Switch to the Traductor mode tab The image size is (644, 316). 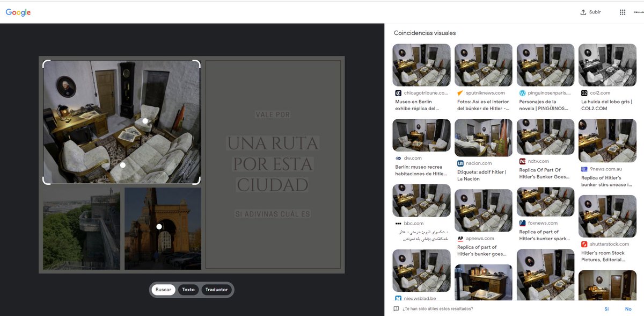click(216, 290)
